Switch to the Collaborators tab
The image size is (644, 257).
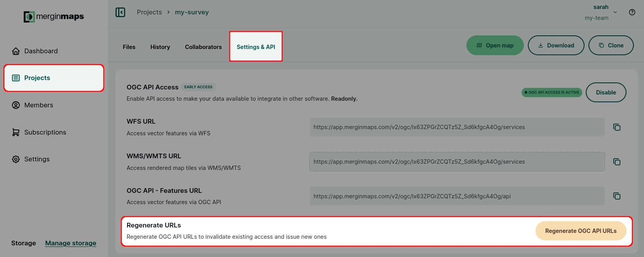[x=203, y=47]
